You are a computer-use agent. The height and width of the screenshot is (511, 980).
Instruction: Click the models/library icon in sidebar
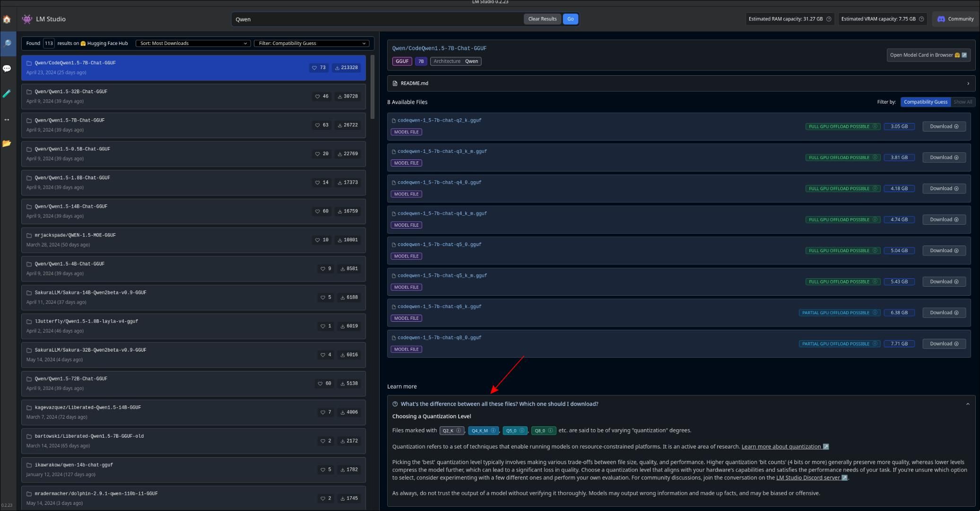tap(9, 143)
